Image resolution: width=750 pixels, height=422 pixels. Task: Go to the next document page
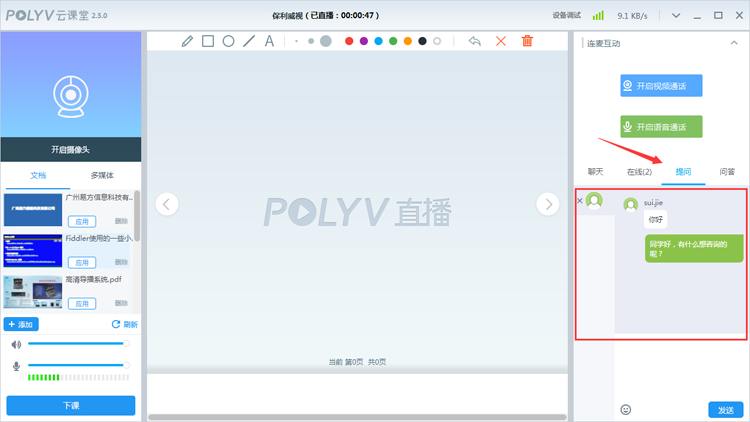point(547,204)
